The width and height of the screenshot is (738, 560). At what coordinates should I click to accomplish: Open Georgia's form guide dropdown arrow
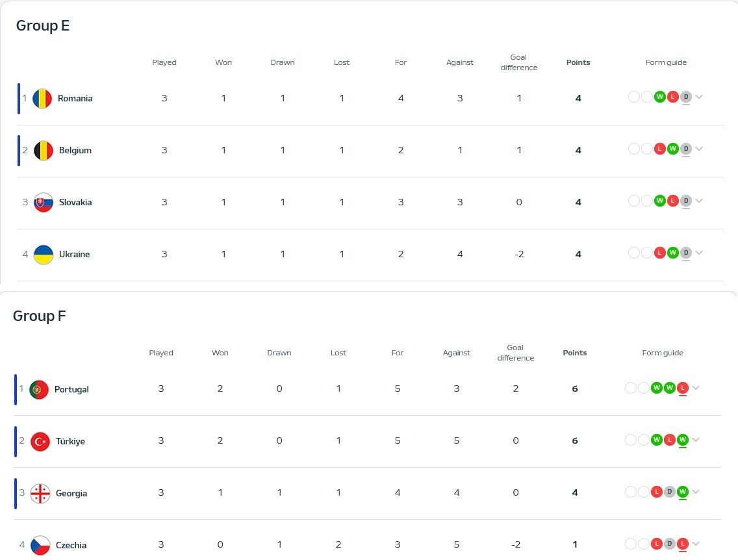pyautogui.click(x=696, y=492)
